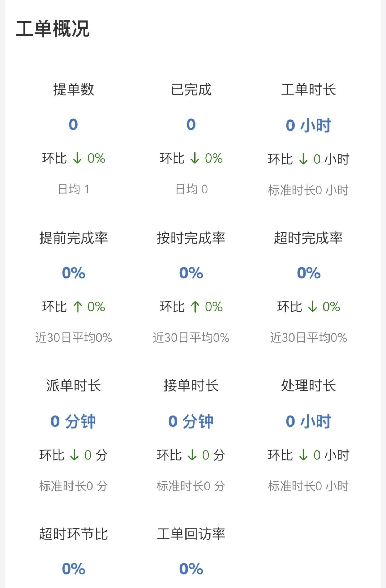
Task: Tap 近30日平均0% under 超时完成率
Action: point(308,338)
